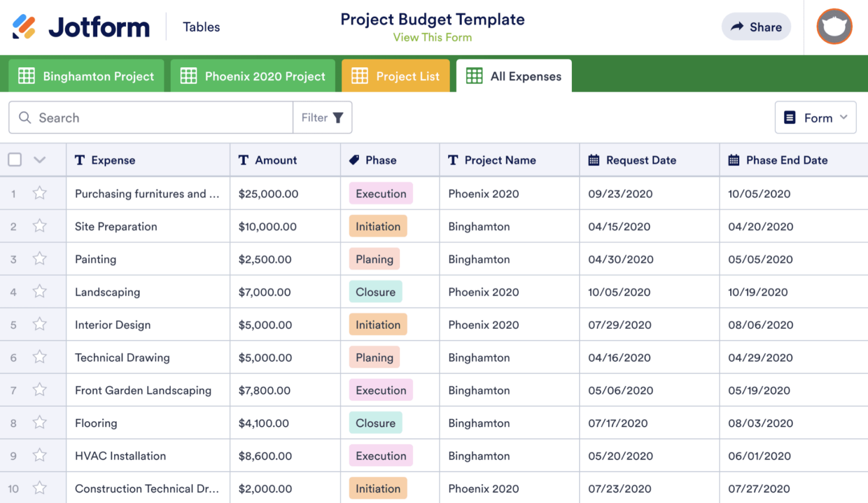Screen dimensions: 868x503
Task: Click the Execution phase badge on Painting's row neighbor
Action: (380, 193)
